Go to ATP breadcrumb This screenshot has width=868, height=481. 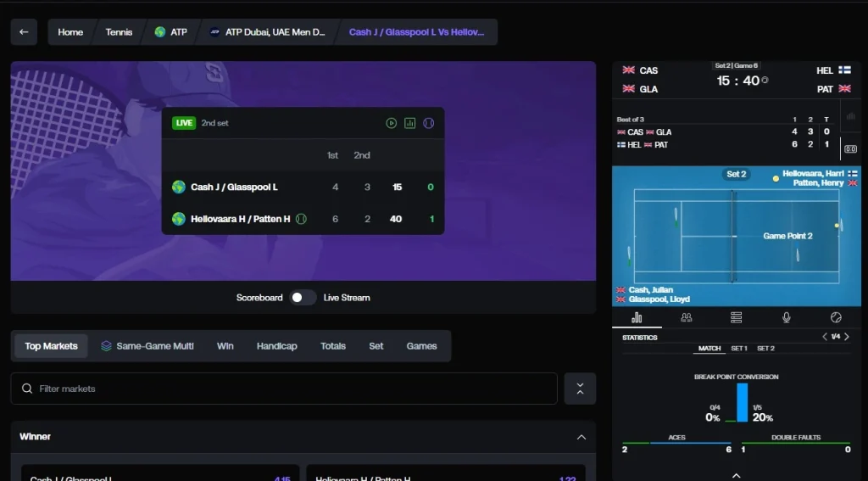click(171, 32)
